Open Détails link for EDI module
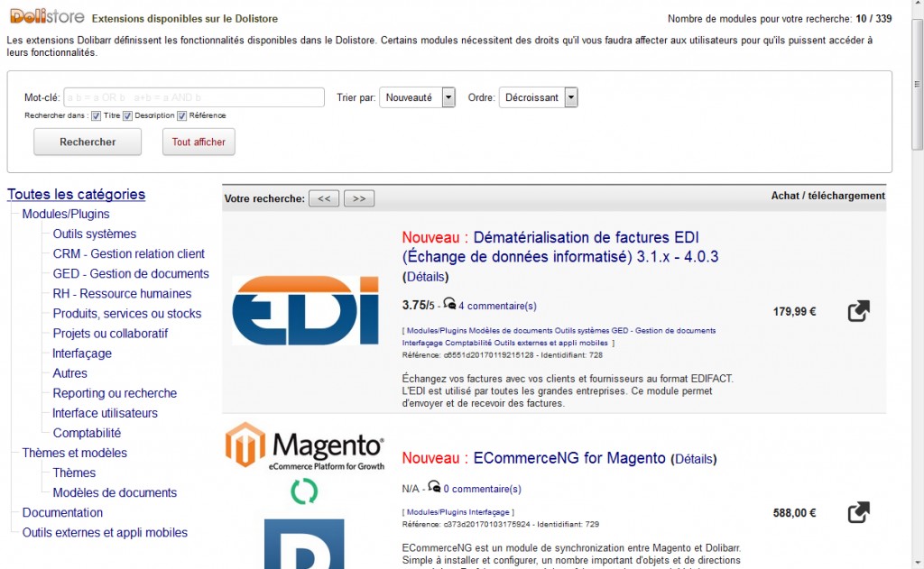The width and height of the screenshot is (924, 569). 426,277
